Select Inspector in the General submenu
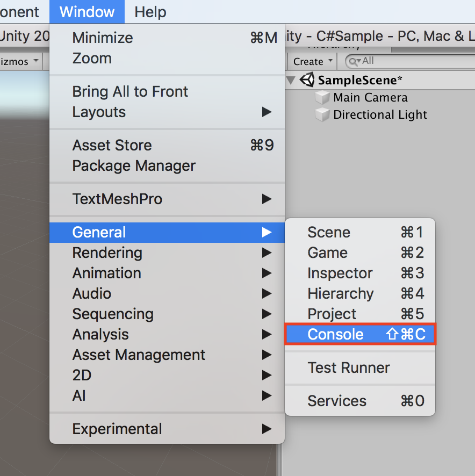 pyautogui.click(x=340, y=273)
